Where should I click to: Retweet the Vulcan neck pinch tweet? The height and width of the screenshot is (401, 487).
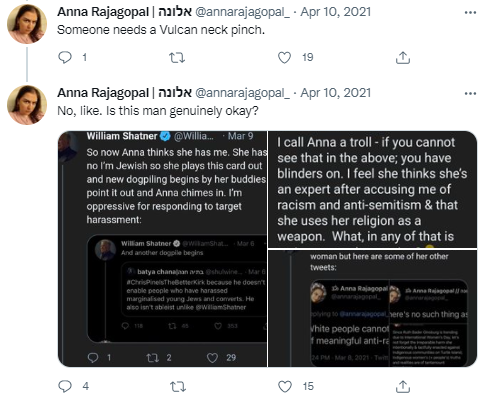point(177,58)
